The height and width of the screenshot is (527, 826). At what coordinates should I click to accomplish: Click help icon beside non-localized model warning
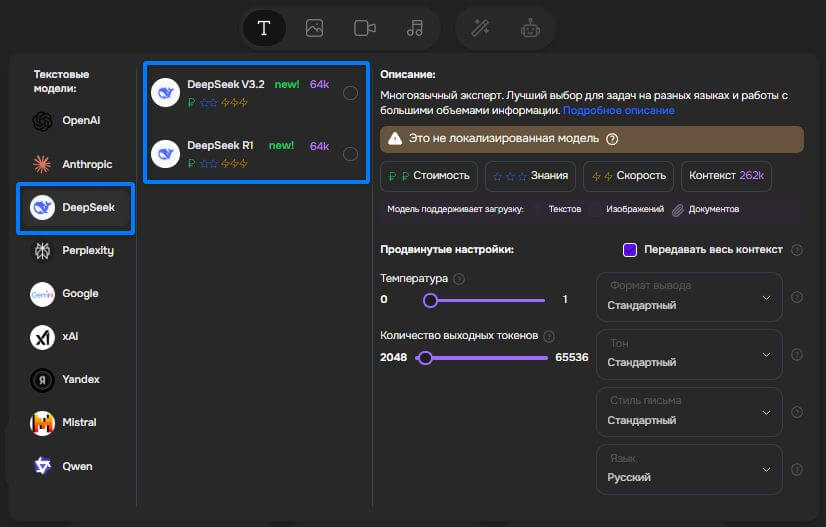coord(612,139)
